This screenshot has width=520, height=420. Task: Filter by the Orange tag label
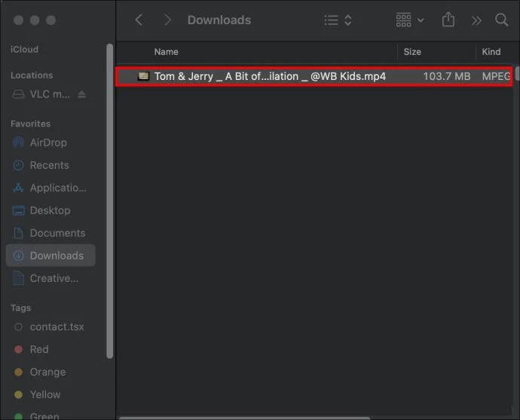click(47, 372)
